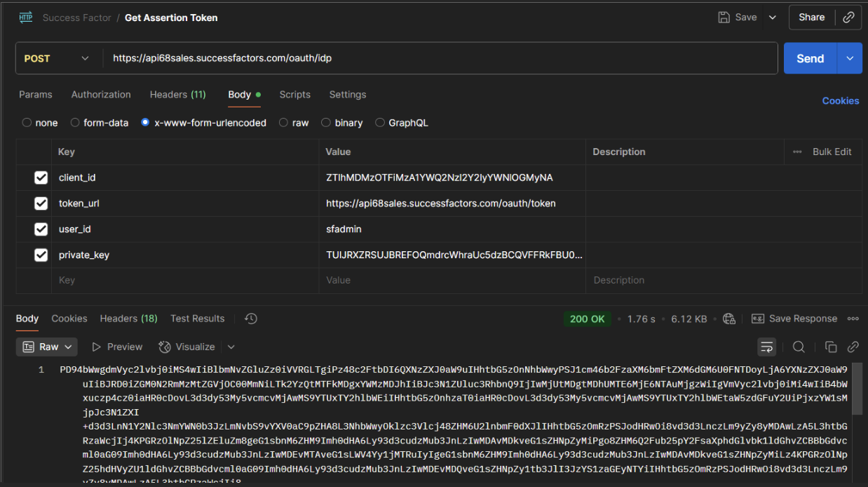Screen dimensions: 868x487
Task: Select the none body type
Action: tap(27, 123)
